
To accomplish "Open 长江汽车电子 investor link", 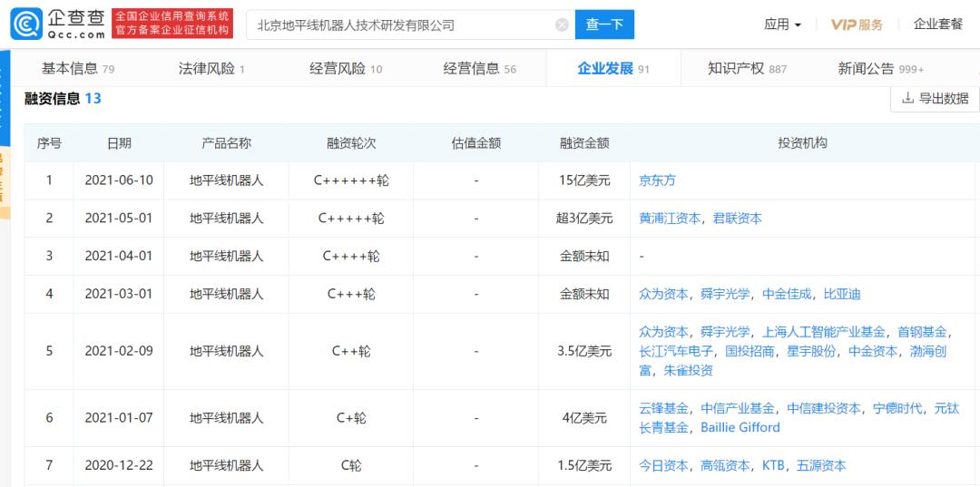I will point(676,351).
